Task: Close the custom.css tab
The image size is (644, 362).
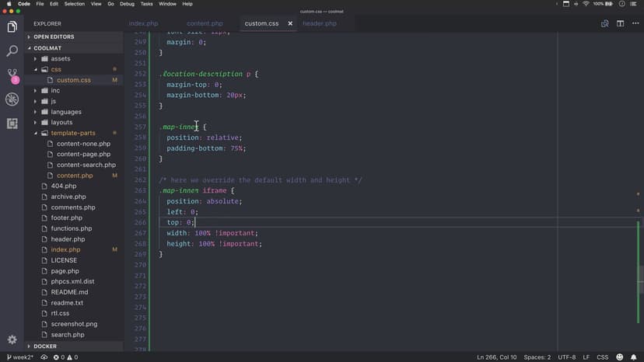Action: tap(290, 23)
